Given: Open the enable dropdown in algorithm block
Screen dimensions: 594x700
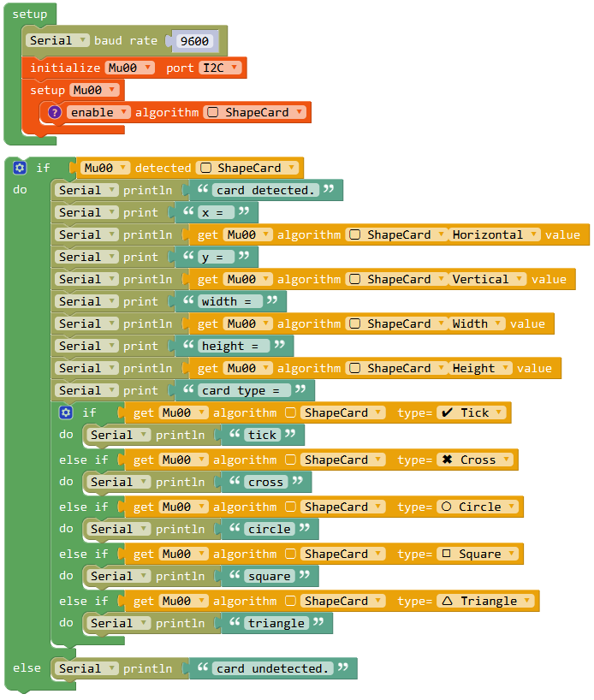Looking at the screenshot, I should click(x=98, y=112).
